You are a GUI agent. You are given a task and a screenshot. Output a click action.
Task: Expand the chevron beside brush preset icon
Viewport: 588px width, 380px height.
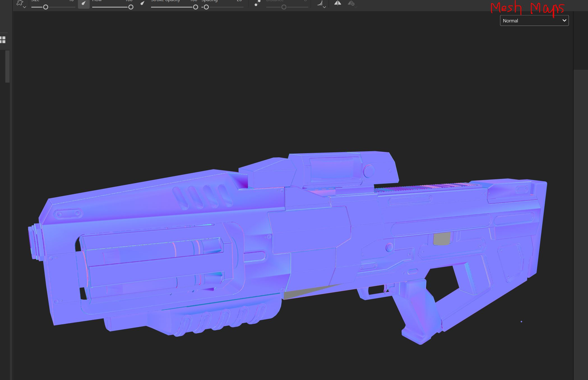coord(25,7)
